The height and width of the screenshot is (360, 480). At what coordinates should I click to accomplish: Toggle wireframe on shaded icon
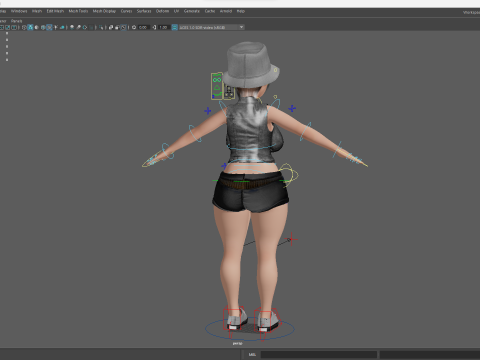click(x=43, y=27)
